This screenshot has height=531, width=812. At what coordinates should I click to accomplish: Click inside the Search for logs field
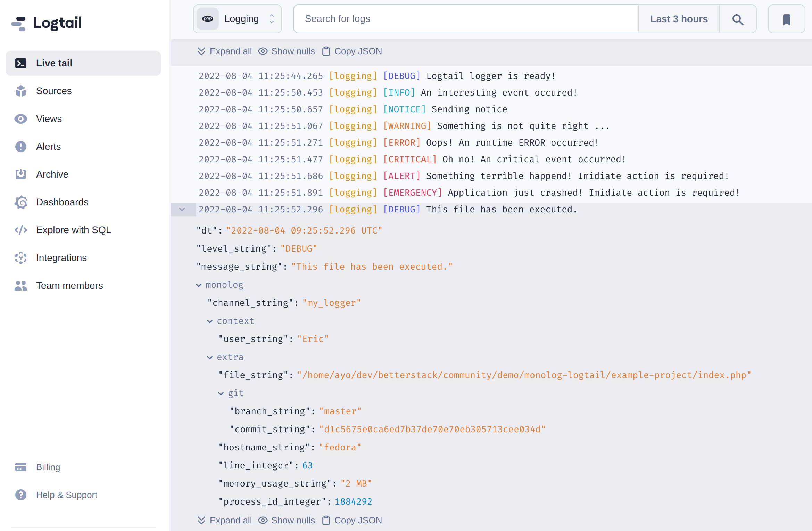click(451, 18)
